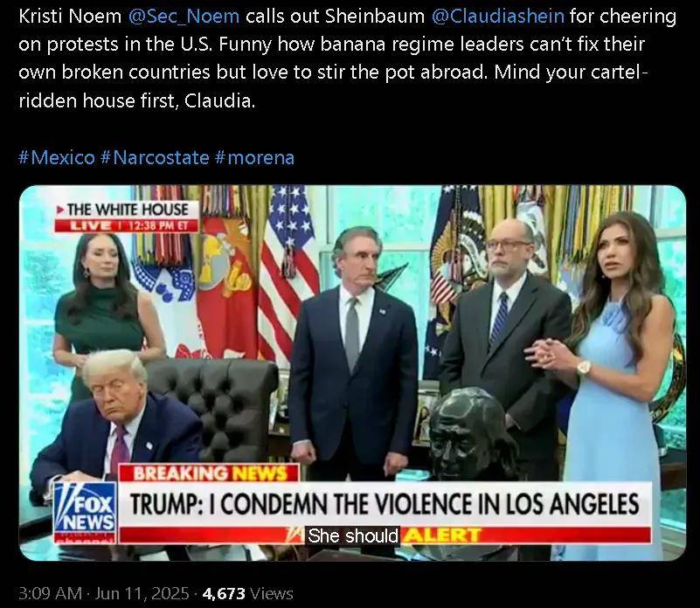Click the woman in light blue dress

coord(620,379)
